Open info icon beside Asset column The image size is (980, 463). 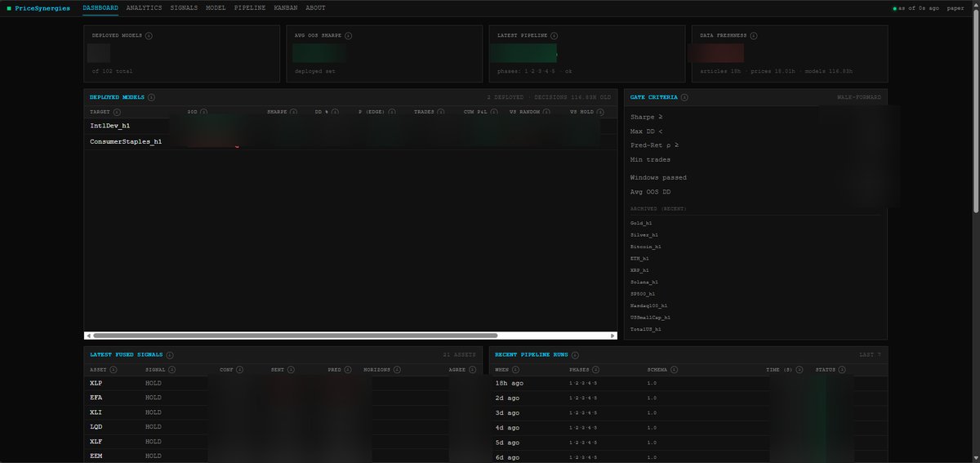point(113,370)
